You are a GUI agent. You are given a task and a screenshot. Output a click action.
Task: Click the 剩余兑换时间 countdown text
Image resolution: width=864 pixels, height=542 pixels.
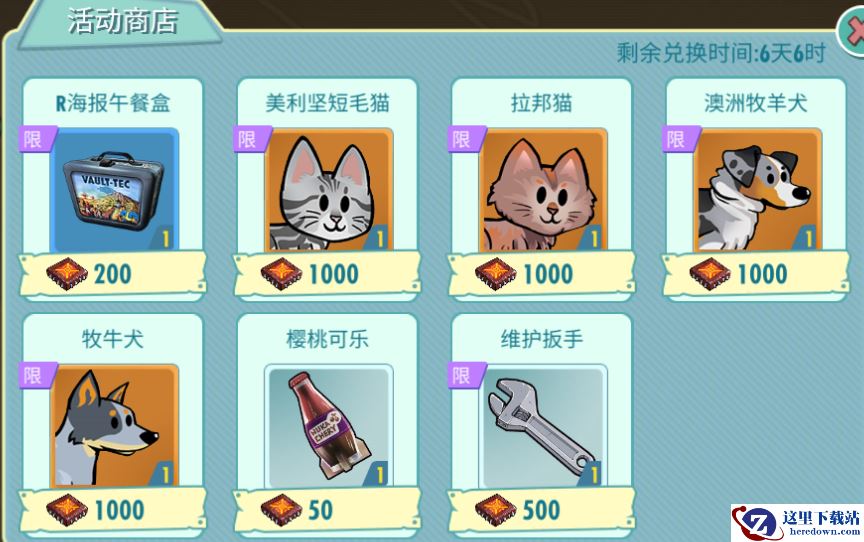pyautogui.click(x=721, y=53)
